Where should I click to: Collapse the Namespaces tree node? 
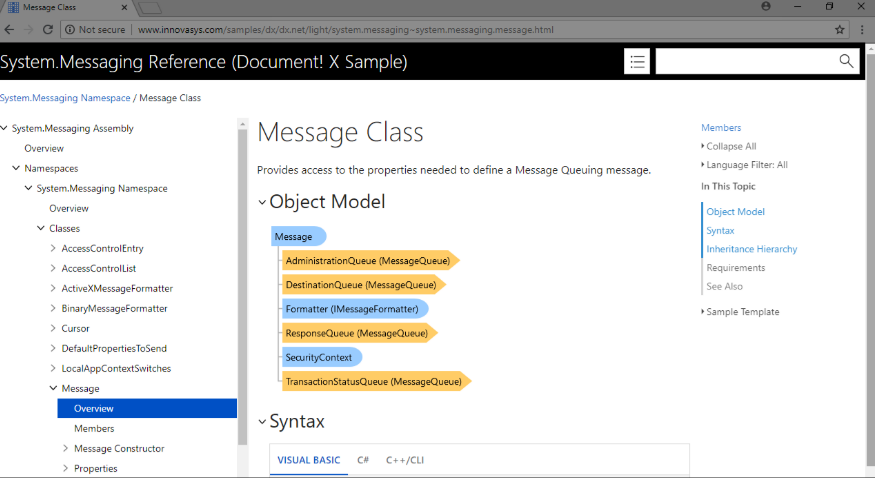pyautogui.click(x=16, y=168)
